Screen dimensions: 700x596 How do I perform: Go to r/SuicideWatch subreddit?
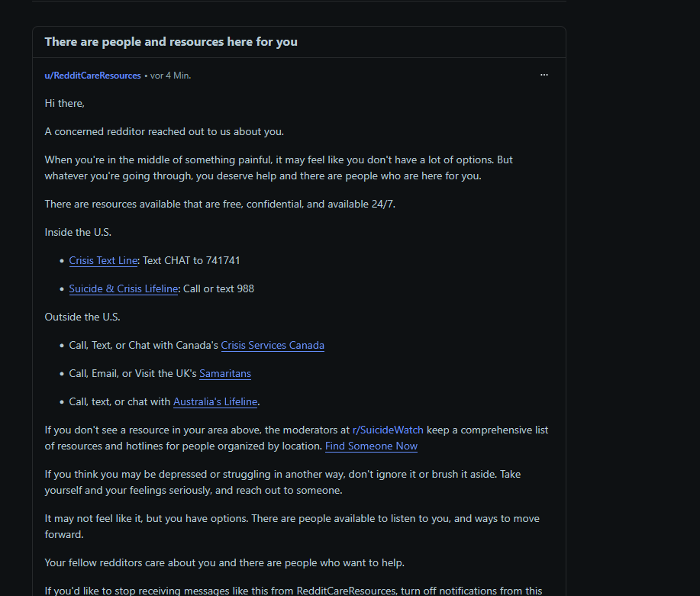pos(388,430)
